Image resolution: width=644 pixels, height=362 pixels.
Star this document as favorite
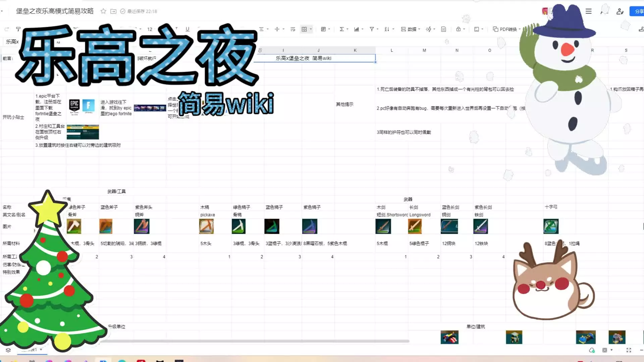click(x=103, y=11)
